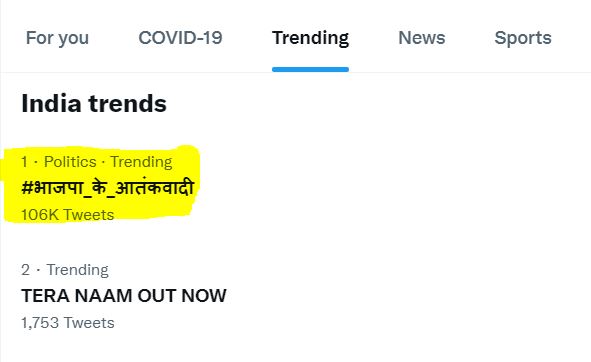
Task: Click the 106K Tweets count
Action: (x=67, y=215)
